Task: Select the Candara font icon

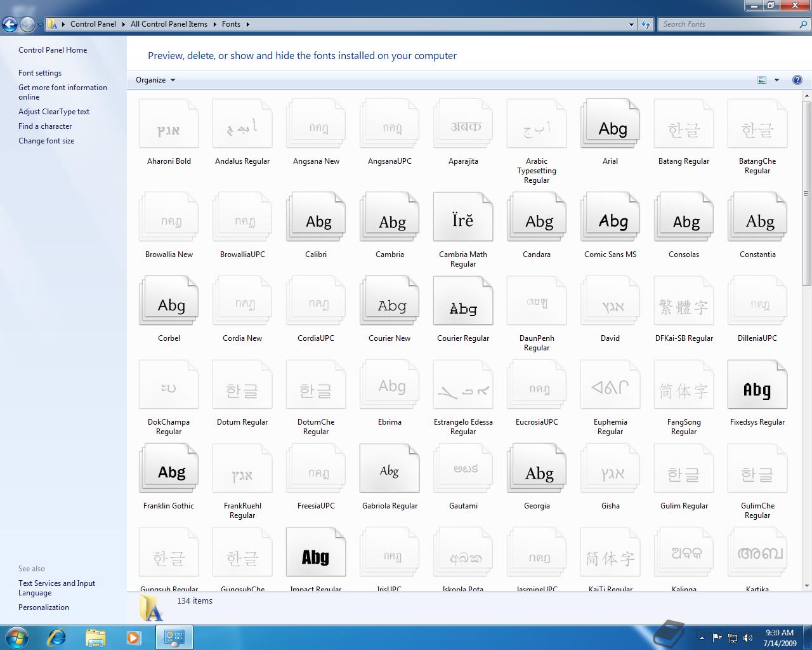Action: 537,218
